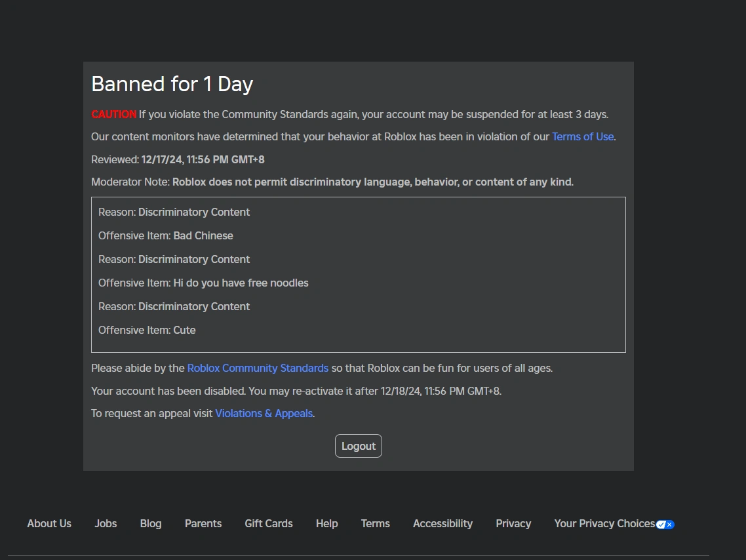Select the Parents footer link
The width and height of the screenshot is (746, 560).
click(x=203, y=523)
